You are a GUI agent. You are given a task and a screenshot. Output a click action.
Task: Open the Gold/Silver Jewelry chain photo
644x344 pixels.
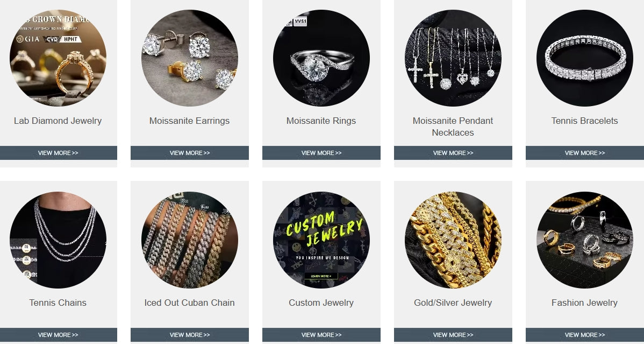(453, 240)
